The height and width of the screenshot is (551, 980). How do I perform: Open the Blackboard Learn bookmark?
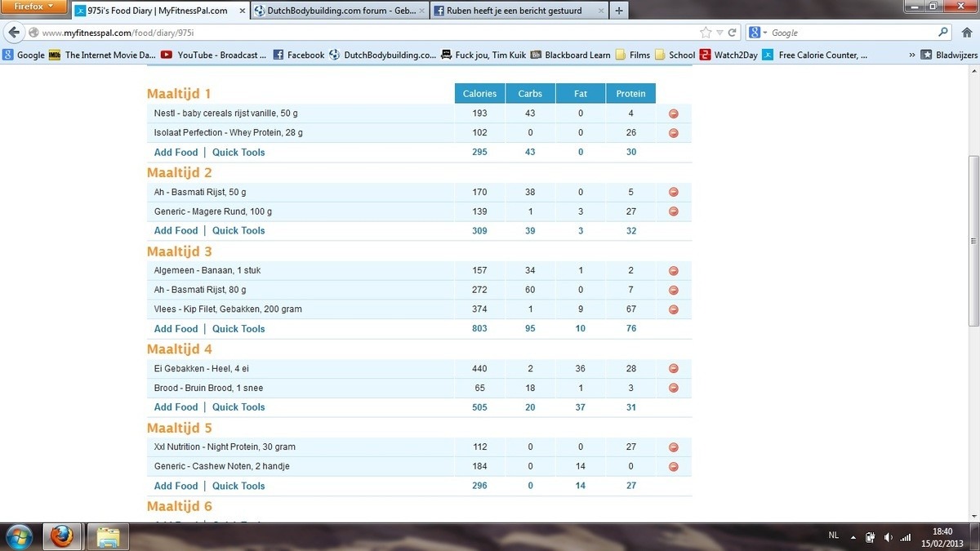[x=570, y=55]
